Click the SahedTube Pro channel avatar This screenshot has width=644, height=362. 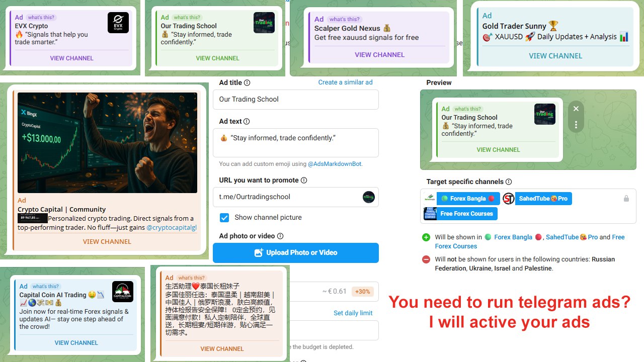coord(509,199)
